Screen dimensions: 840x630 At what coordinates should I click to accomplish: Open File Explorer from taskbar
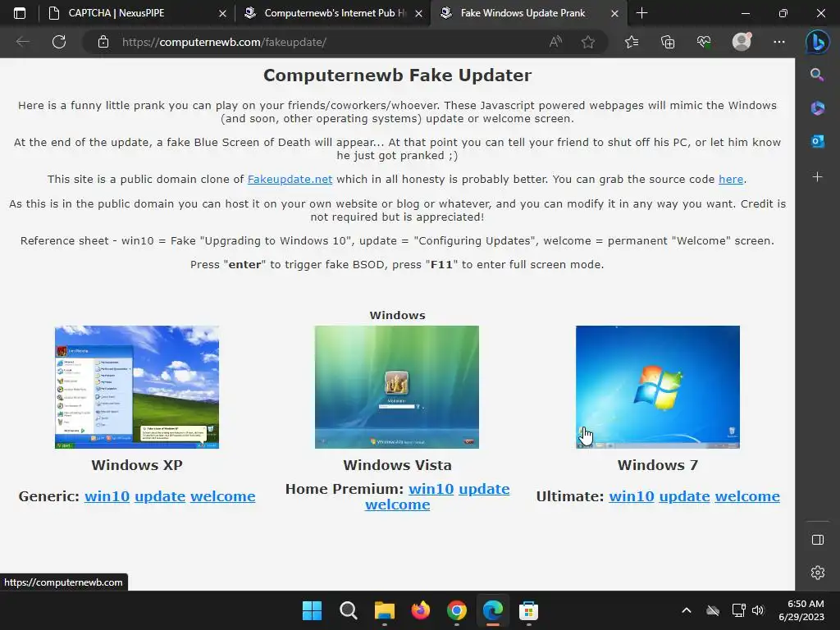click(x=384, y=610)
